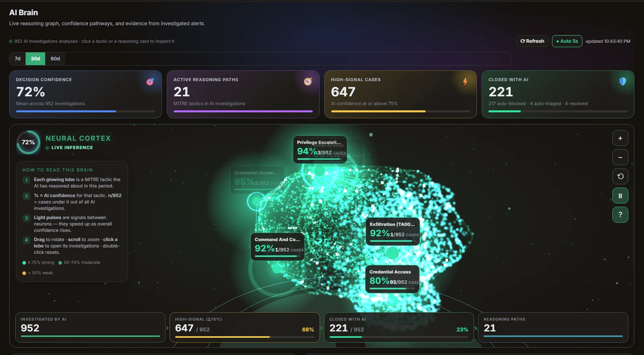Click the compass icon on Active Reasoning Paths card

(x=308, y=82)
